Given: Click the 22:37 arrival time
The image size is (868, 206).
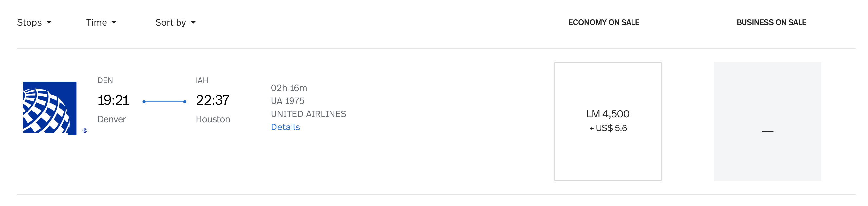Looking at the screenshot, I should coord(213,100).
